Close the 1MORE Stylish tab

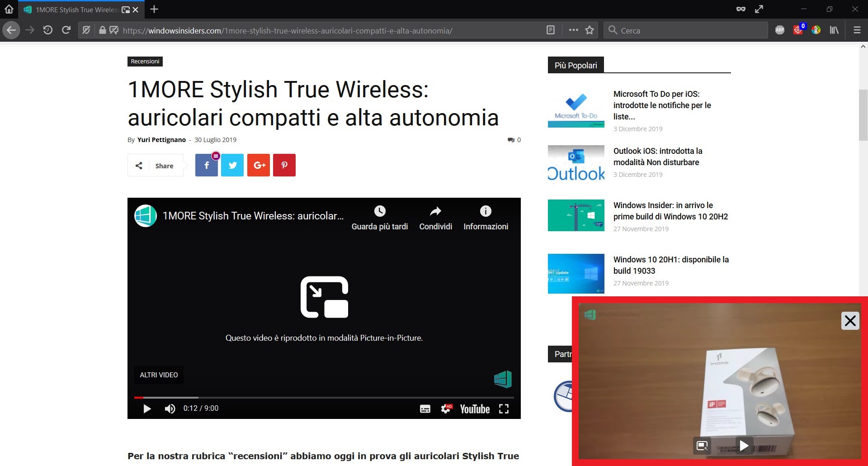135,10
